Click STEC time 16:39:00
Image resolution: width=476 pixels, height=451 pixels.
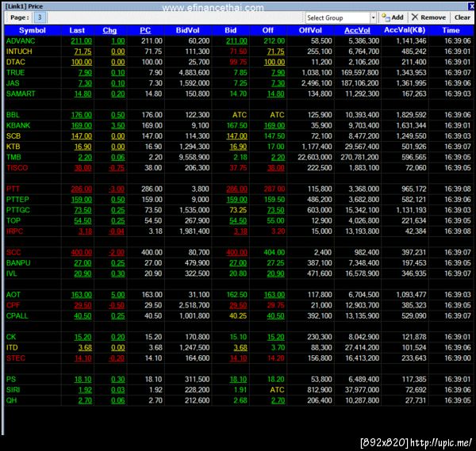tap(458, 358)
